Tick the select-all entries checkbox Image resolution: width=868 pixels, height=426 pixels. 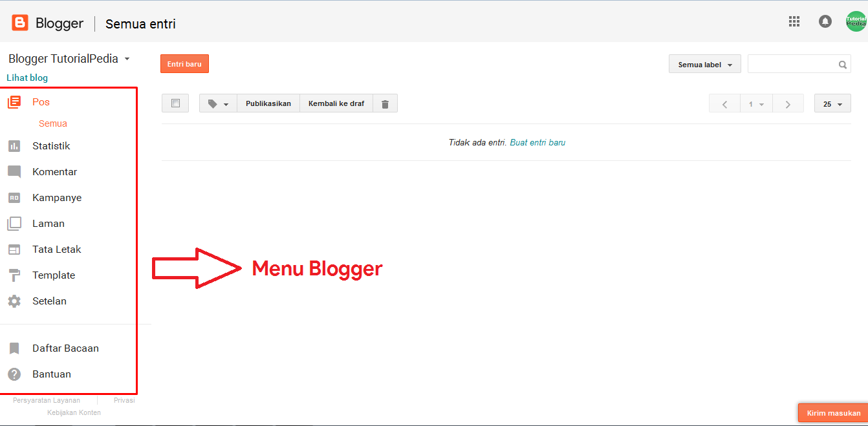(x=175, y=103)
